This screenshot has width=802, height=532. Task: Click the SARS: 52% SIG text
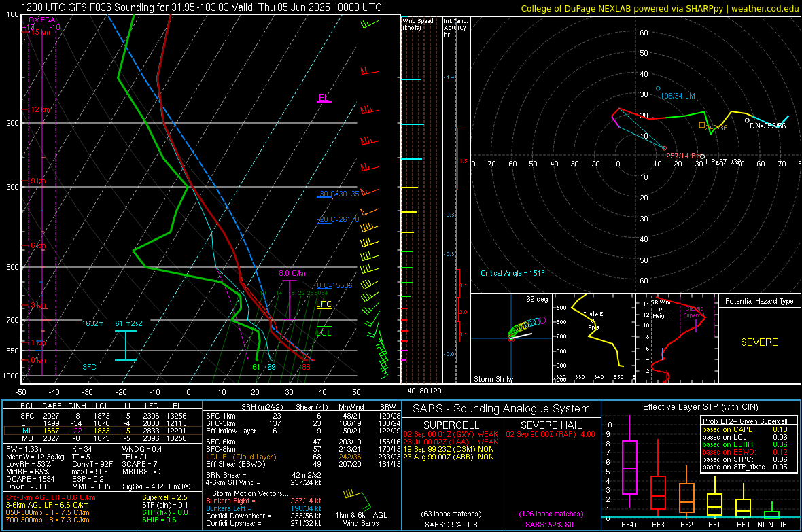tap(551, 525)
